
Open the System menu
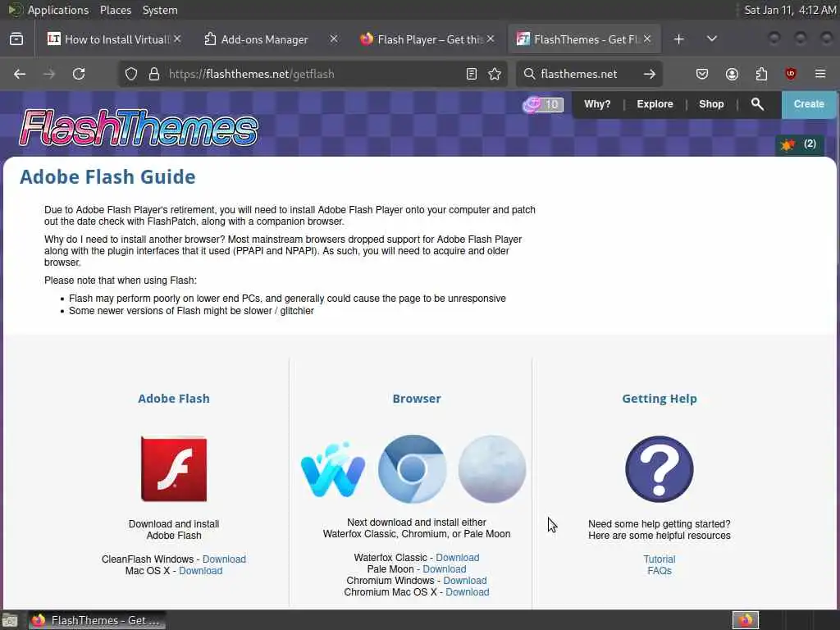[x=160, y=10]
